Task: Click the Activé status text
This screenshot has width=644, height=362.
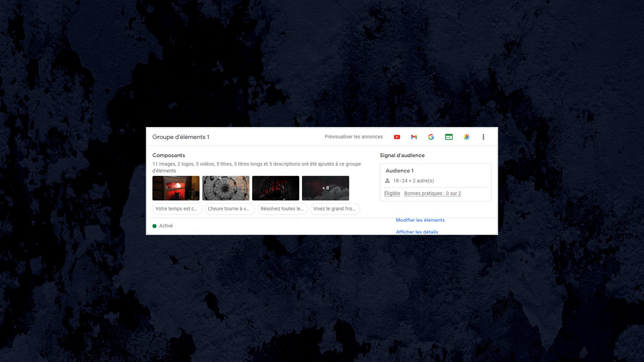Action: click(166, 226)
